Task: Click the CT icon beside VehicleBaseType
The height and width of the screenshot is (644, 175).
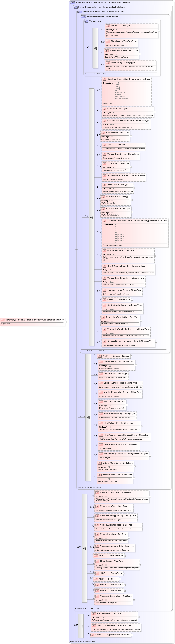Action: click(x=83, y=17)
